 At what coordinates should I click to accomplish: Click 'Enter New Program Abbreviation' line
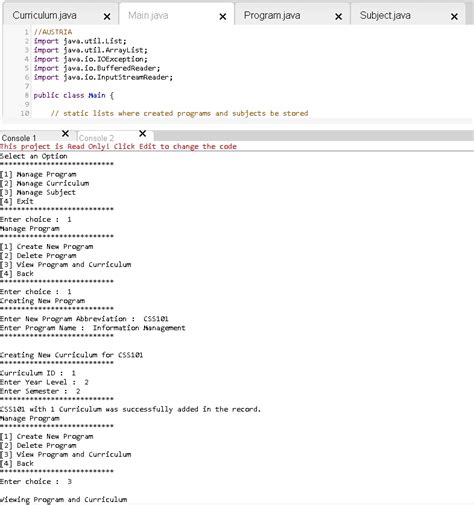tap(84, 319)
